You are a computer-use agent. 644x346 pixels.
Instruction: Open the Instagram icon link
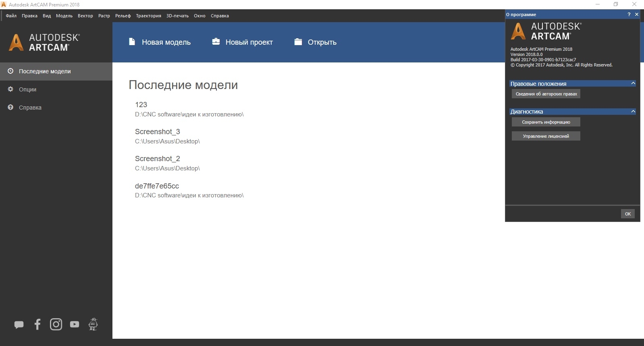coord(56,324)
